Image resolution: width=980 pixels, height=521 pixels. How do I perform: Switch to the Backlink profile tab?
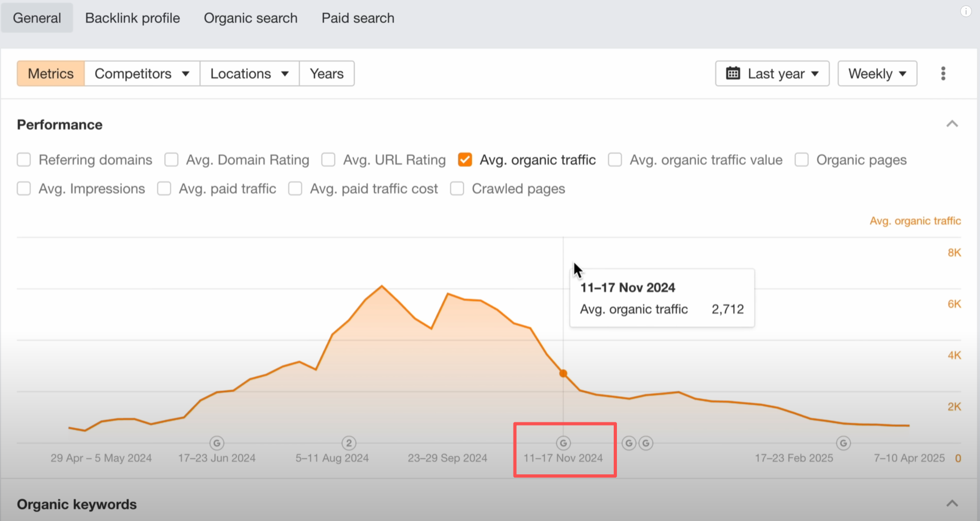click(x=132, y=18)
